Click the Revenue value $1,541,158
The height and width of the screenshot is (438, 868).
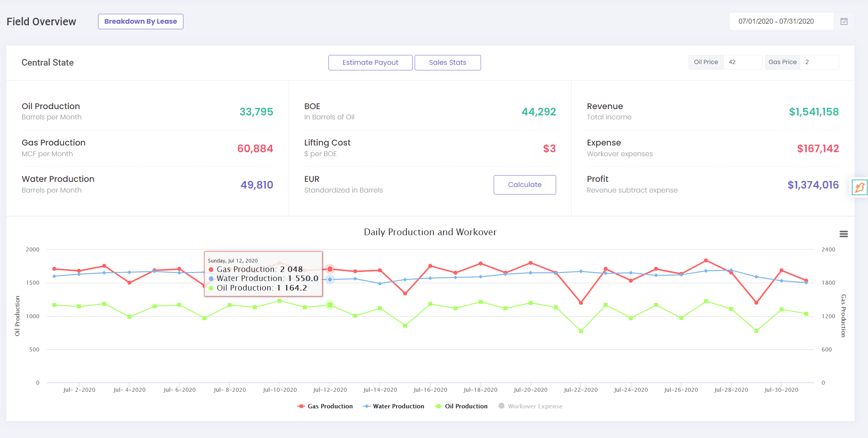813,112
